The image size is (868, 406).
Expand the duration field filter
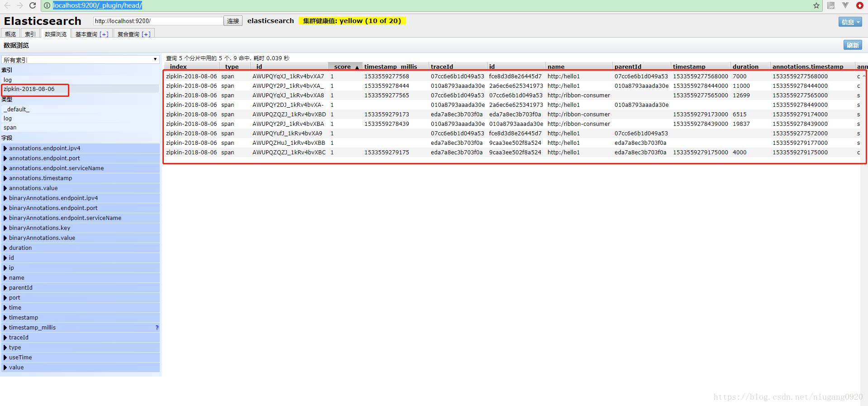[81, 248]
